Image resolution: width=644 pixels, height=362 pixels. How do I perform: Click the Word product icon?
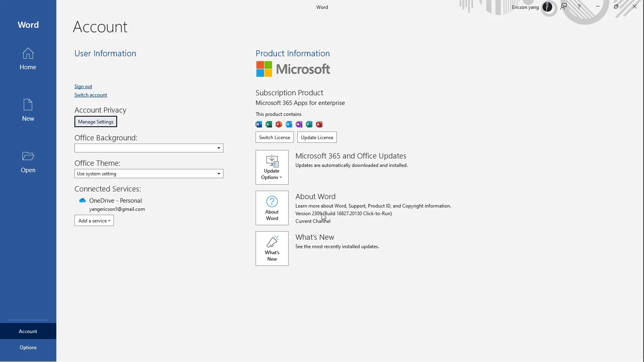259,124
